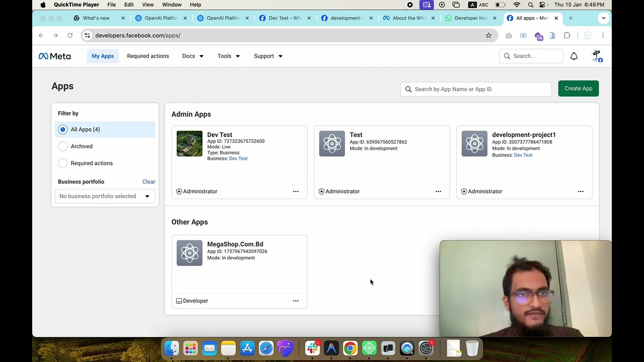Open Trash from the Dock
The width and height of the screenshot is (644, 362).
(472, 348)
